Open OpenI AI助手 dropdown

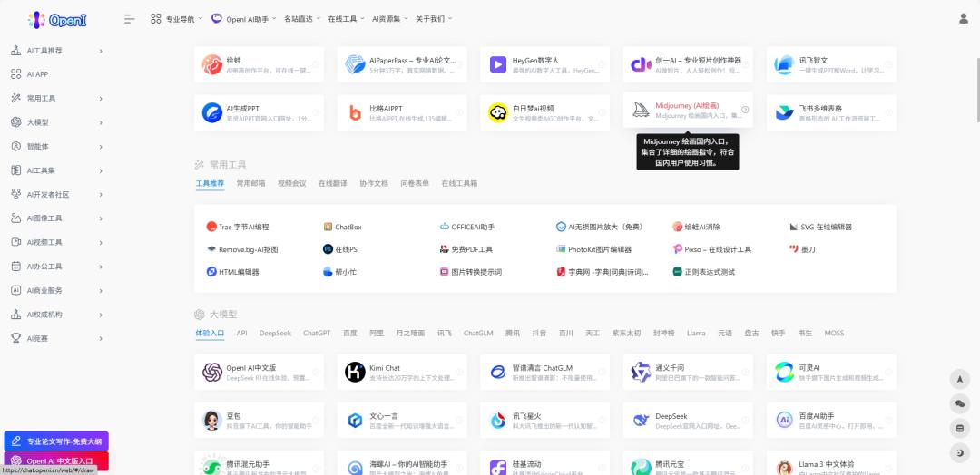coord(244,19)
